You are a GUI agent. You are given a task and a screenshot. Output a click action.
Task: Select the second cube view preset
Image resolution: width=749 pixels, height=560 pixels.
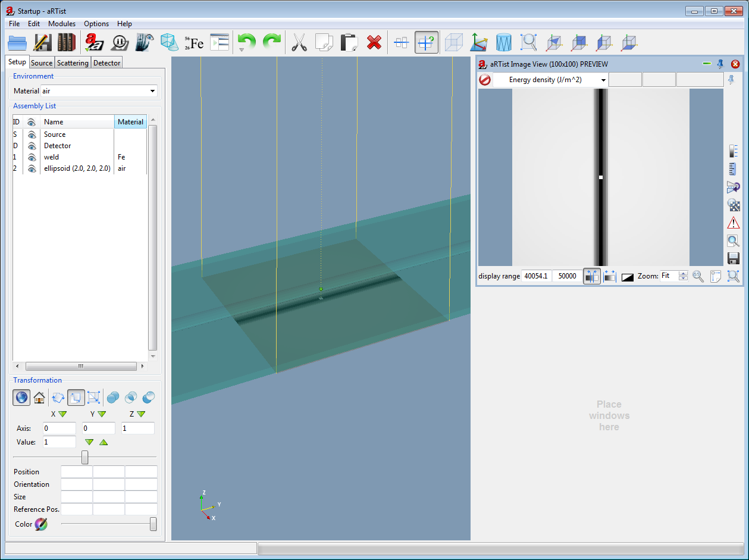[579, 43]
